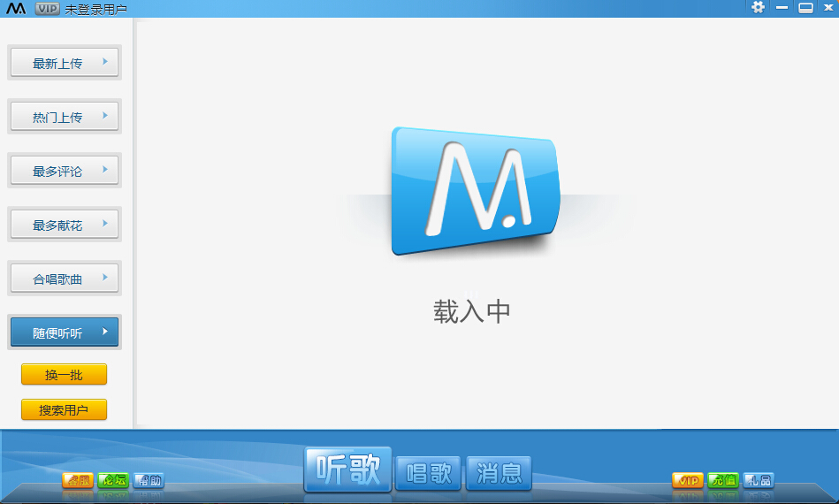This screenshot has width=839, height=504.
Task: Click the 客服 customer service icon
Action: pos(78,481)
